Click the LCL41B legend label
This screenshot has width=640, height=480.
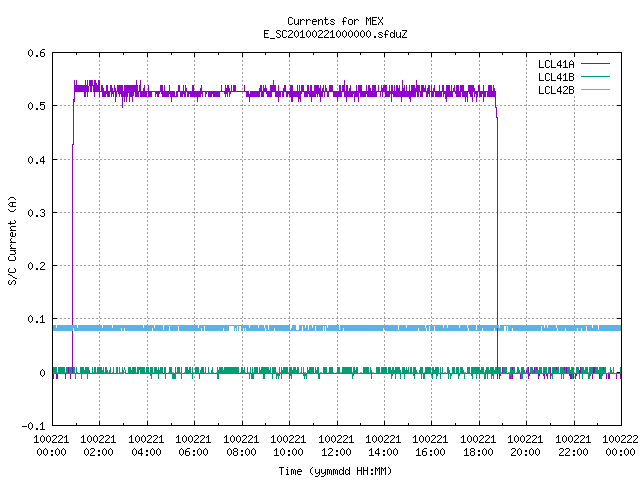tap(556, 77)
